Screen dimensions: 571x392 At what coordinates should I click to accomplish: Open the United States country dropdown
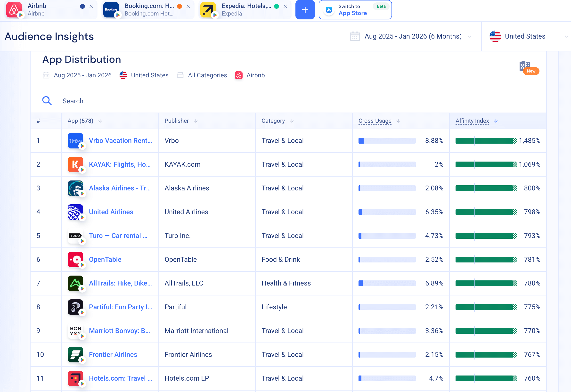coord(526,36)
